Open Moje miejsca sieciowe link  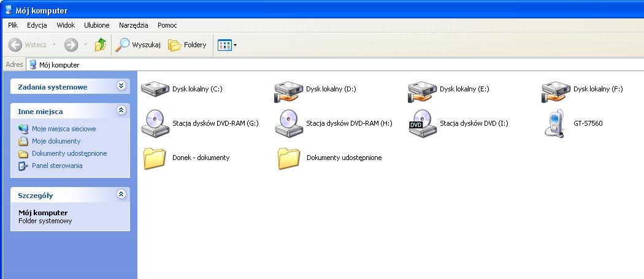point(64,129)
